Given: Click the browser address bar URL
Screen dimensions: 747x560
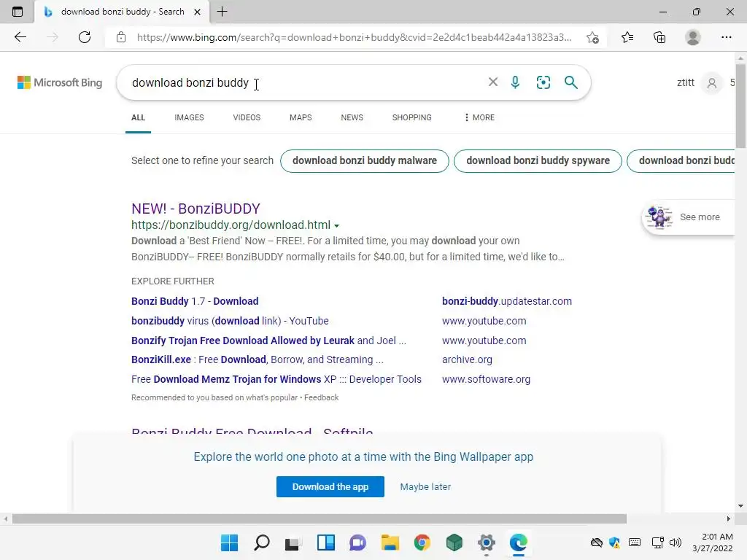Looking at the screenshot, I should tap(354, 37).
